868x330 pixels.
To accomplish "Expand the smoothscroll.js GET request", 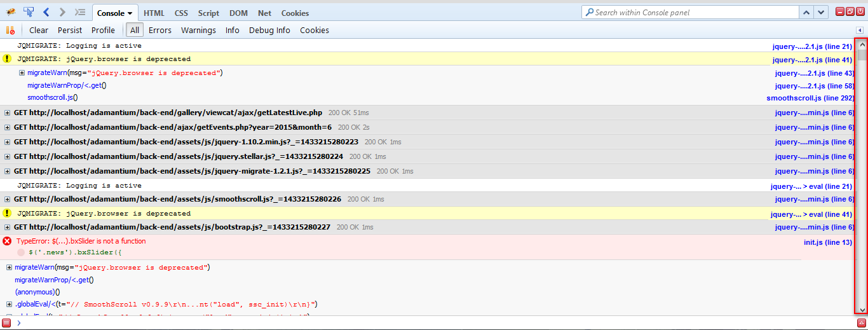I will [8, 199].
